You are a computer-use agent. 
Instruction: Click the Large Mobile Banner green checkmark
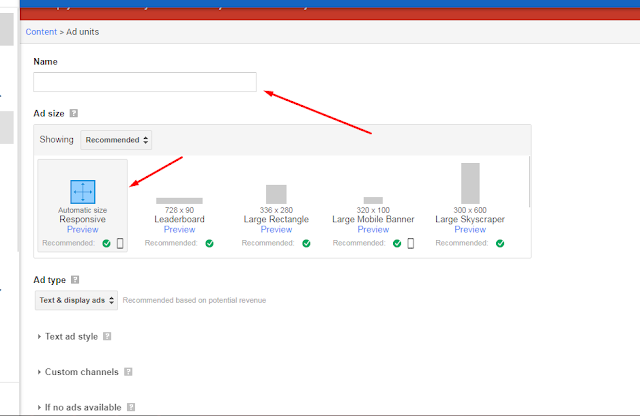pyautogui.click(x=397, y=243)
